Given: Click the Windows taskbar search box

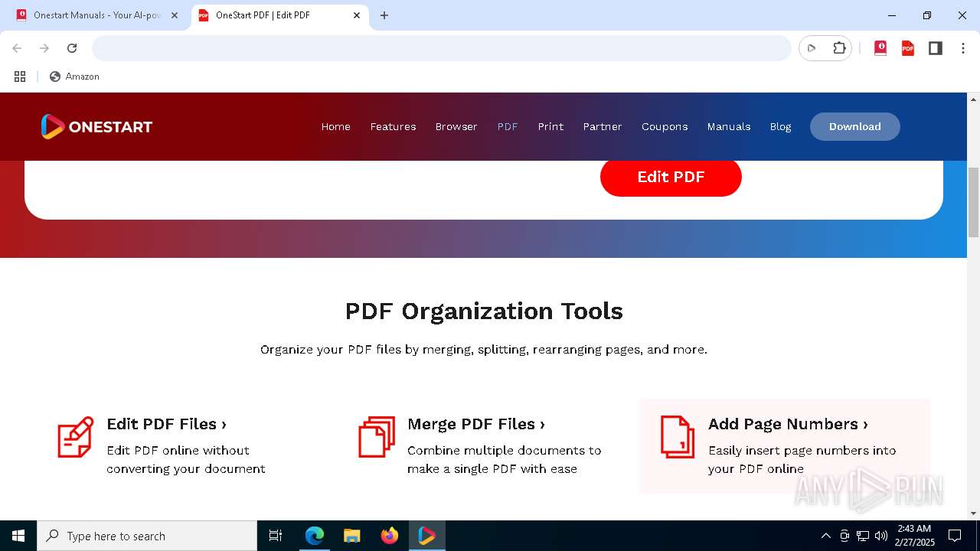Looking at the screenshot, I should point(147,536).
